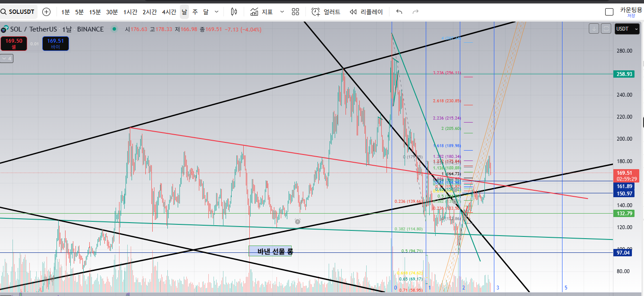644x296 pixels.
Task: Select the 30분 timeframe
Action: click(x=112, y=12)
